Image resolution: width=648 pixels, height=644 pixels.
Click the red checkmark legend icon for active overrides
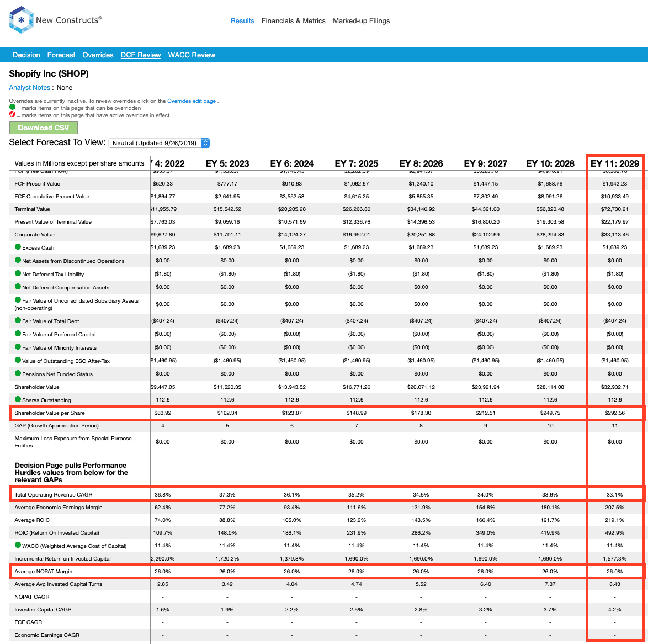(x=12, y=114)
